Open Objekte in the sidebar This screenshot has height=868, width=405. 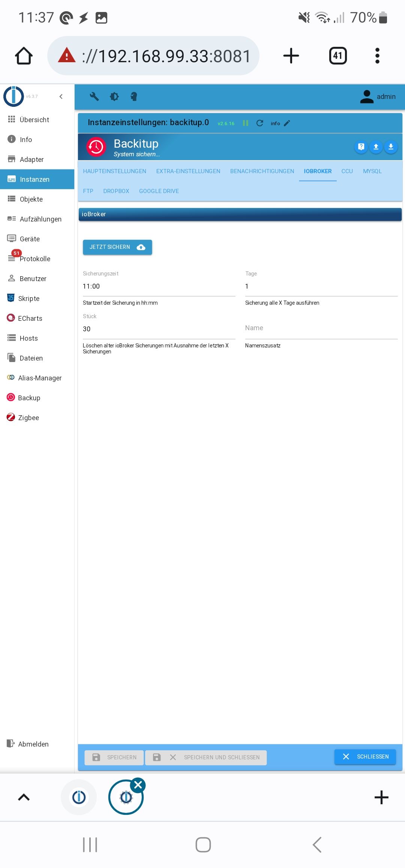[x=37, y=199]
